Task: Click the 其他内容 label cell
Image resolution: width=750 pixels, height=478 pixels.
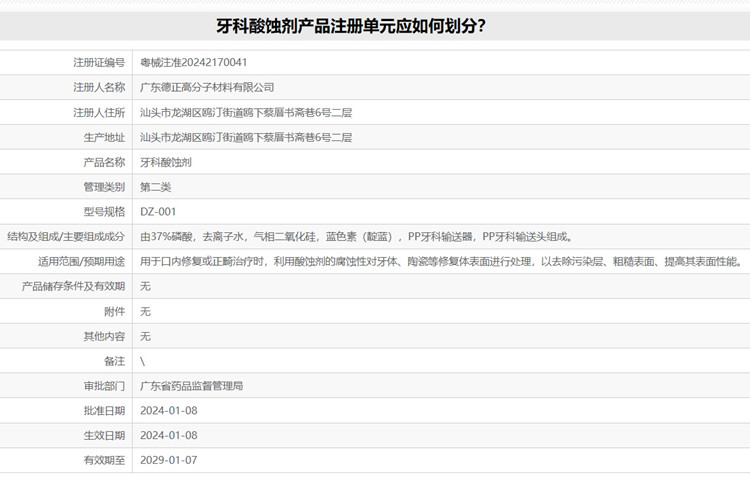Action: pyautogui.click(x=104, y=336)
